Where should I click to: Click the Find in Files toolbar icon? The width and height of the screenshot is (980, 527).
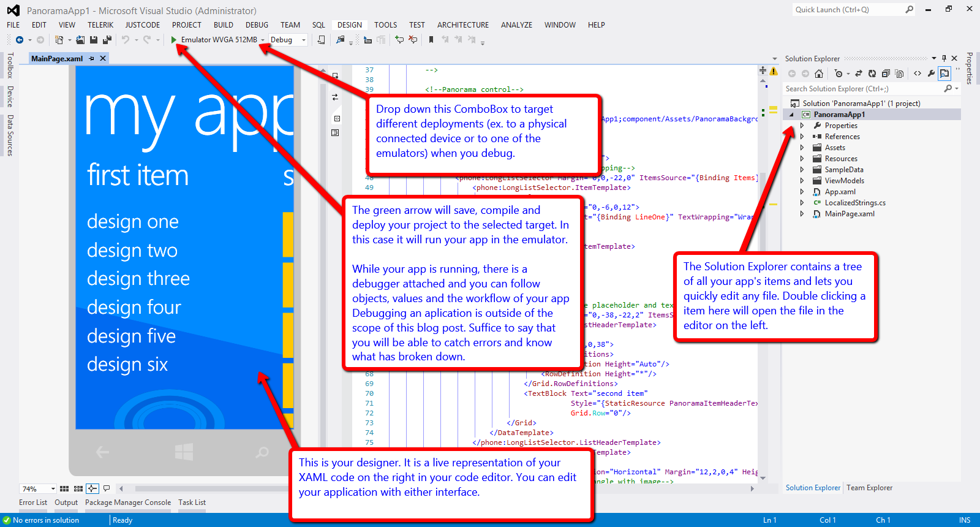coord(341,40)
